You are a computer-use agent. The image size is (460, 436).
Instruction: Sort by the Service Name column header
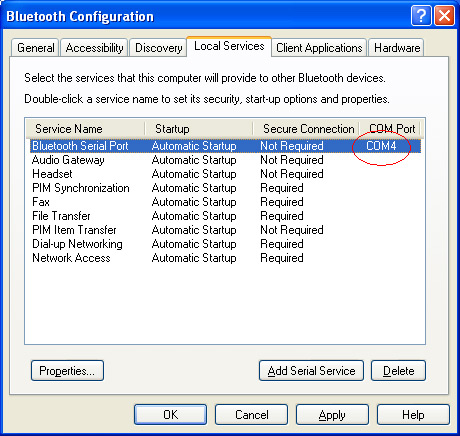coord(85,129)
